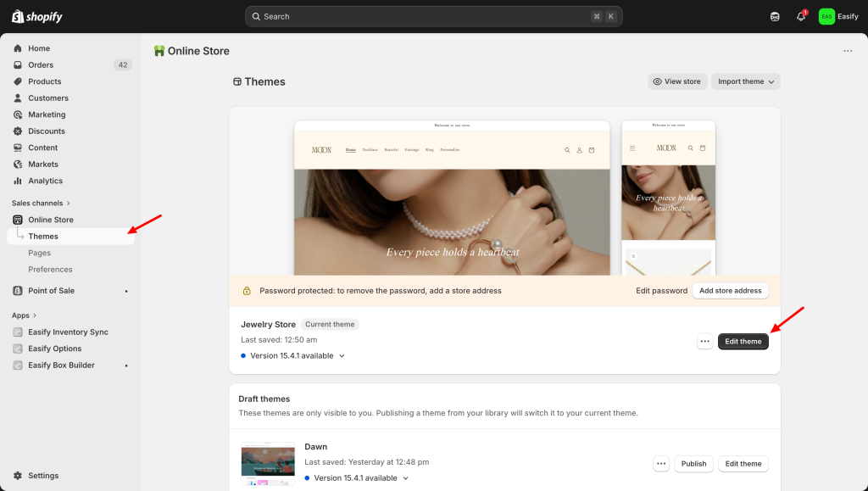
Task: Open the notifications bell
Action: (x=800, y=17)
